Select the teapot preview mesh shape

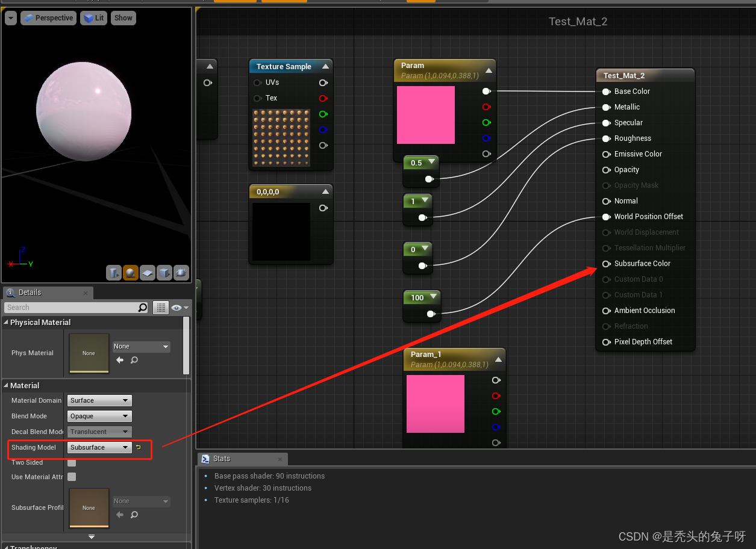181,273
